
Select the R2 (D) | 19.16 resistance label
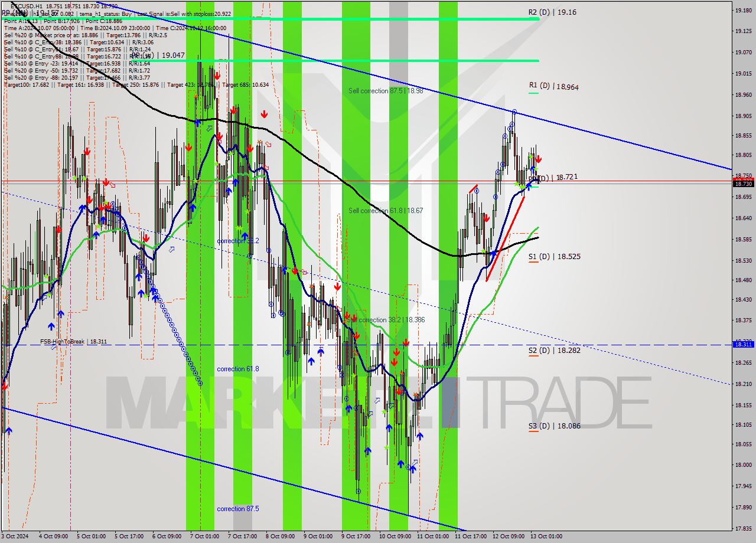(x=552, y=12)
